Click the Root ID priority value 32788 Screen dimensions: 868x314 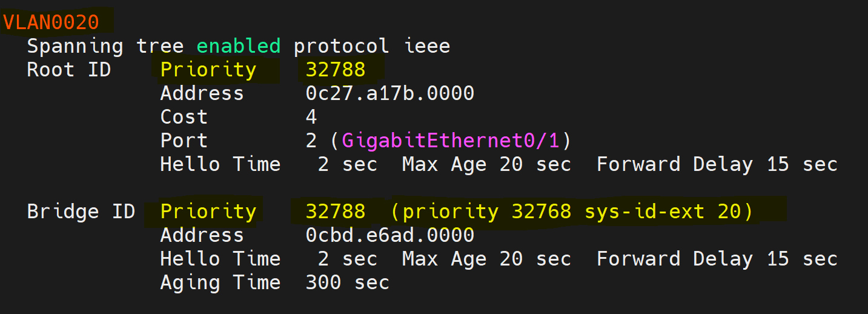pos(336,70)
